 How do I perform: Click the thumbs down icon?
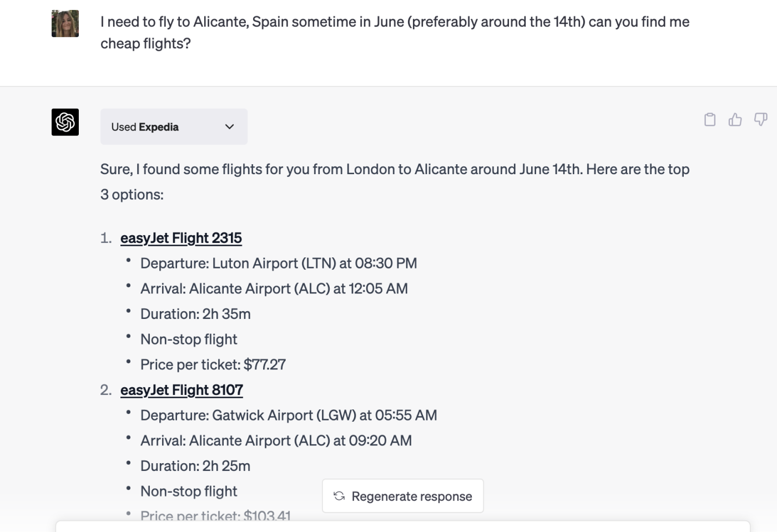[760, 119]
